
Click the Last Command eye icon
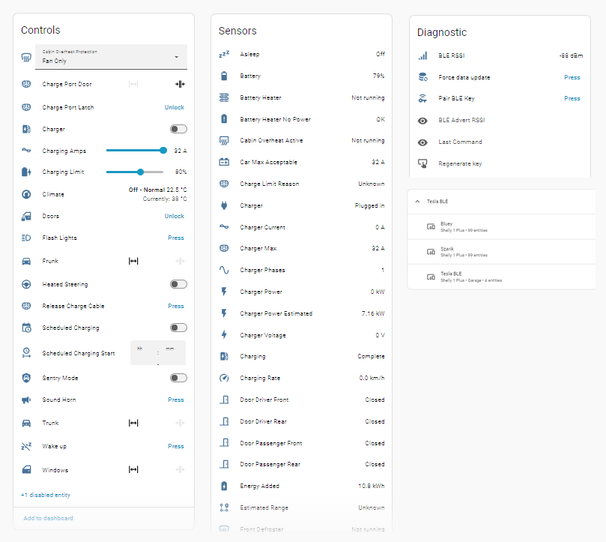pyautogui.click(x=423, y=142)
